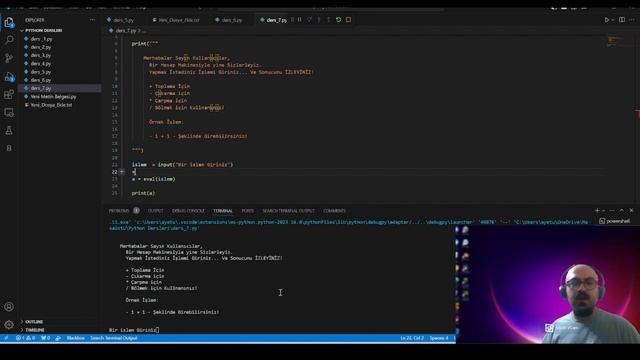640x360 pixels.
Task: Switch to the ders_6.py editor tab
Action: (231, 20)
